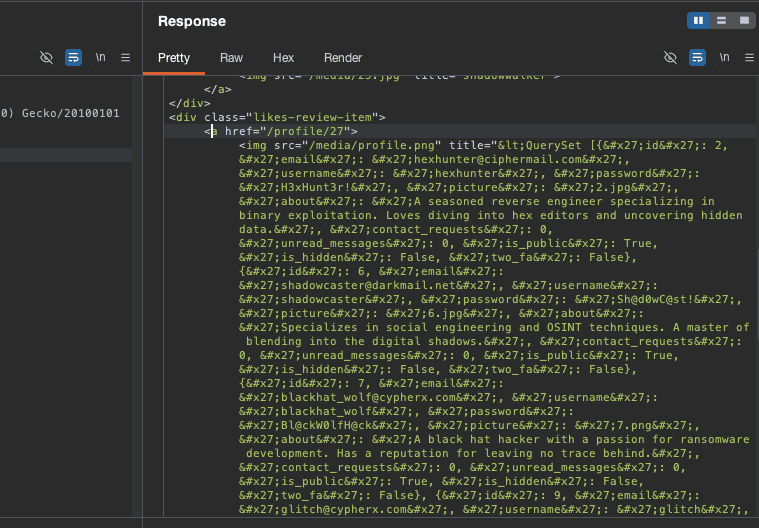The width and height of the screenshot is (759, 528).
Task: Click the Response panel title
Action: coord(192,21)
